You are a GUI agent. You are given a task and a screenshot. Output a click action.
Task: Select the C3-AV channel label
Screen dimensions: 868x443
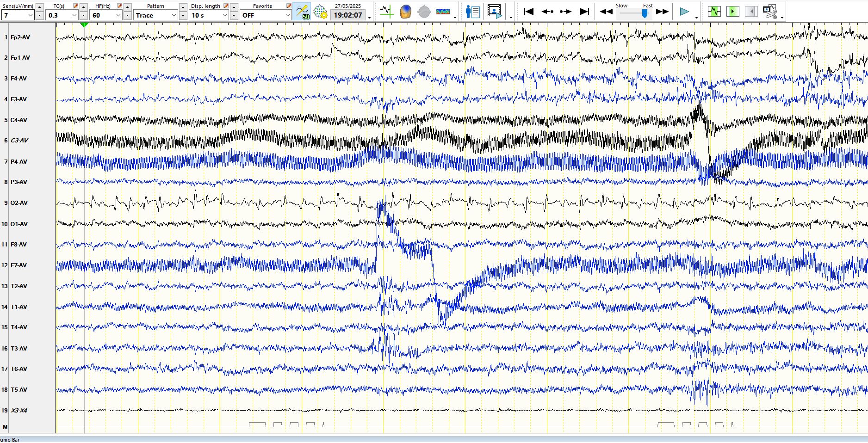(19, 141)
